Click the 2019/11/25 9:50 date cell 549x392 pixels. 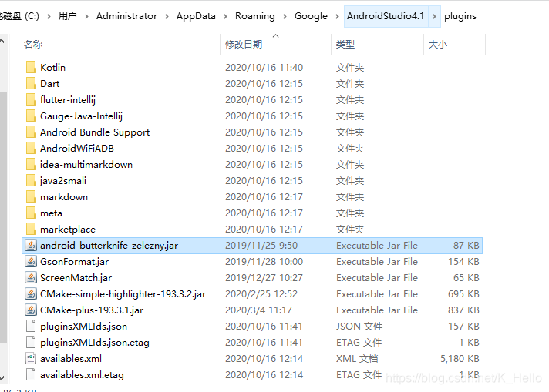pyautogui.click(x=261, y=245)
